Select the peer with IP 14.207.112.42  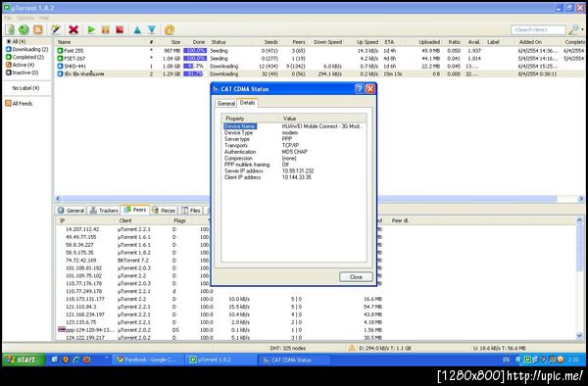click(x=82, y=229)
